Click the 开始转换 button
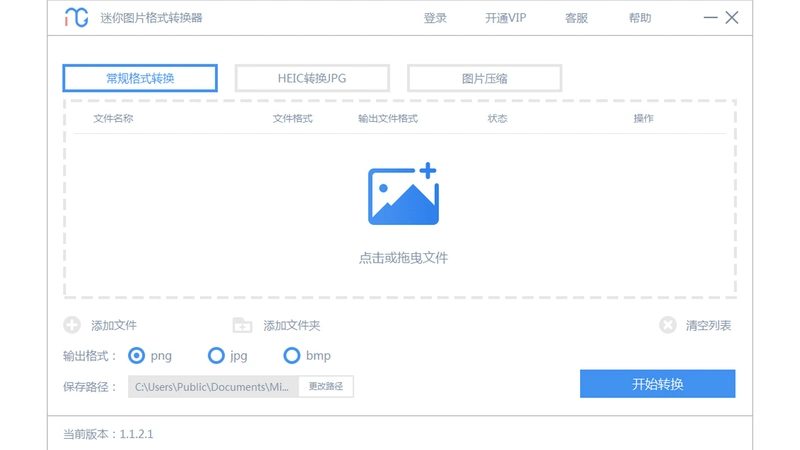Image resolution: width=800 pixels, height=450 pixels. pyautogui.click(x=658, y=384)
